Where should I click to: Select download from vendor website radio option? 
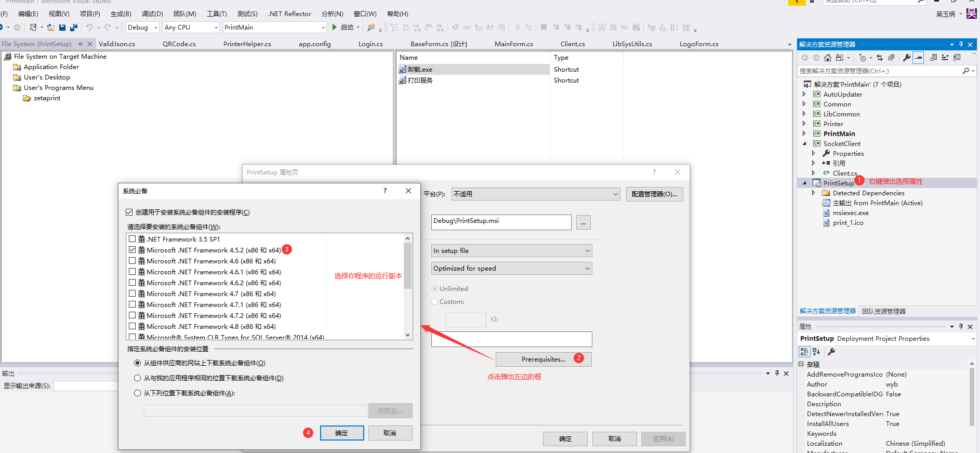pyautogui.click(x=137, y=363)
